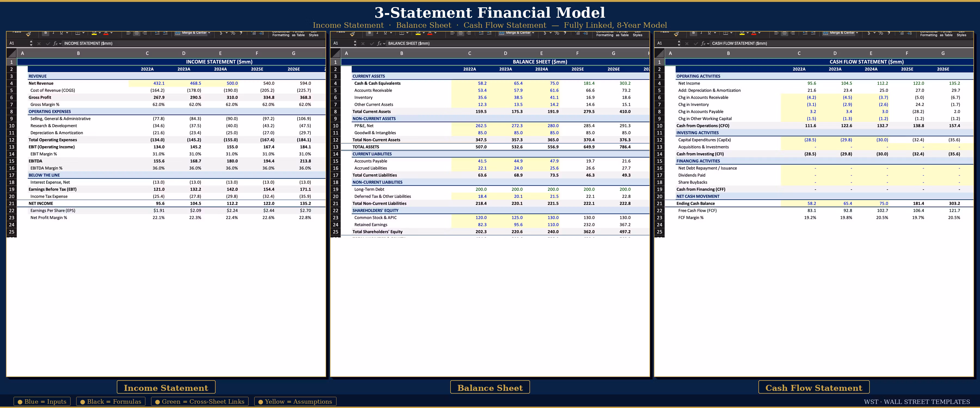Select row 13 header in Balance Sheet
980x408 pixels.
tap(336, 147)
